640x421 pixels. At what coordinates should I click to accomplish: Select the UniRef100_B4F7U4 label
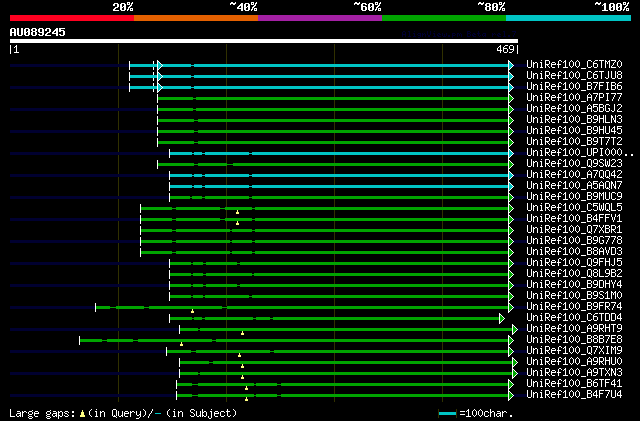coord(574,395)
